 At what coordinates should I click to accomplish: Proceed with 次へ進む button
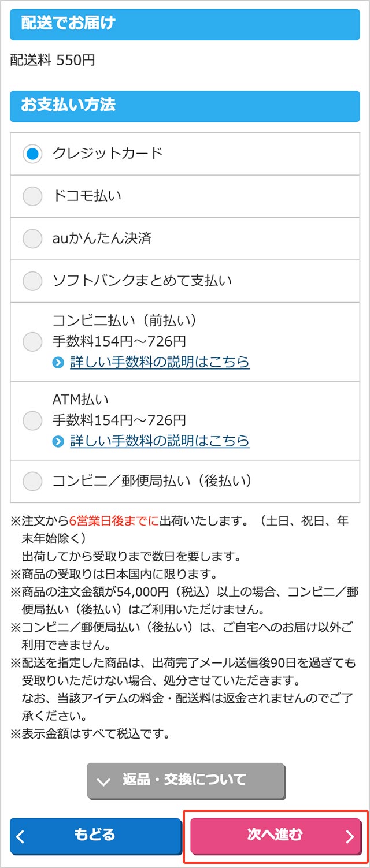pos(275,835)
